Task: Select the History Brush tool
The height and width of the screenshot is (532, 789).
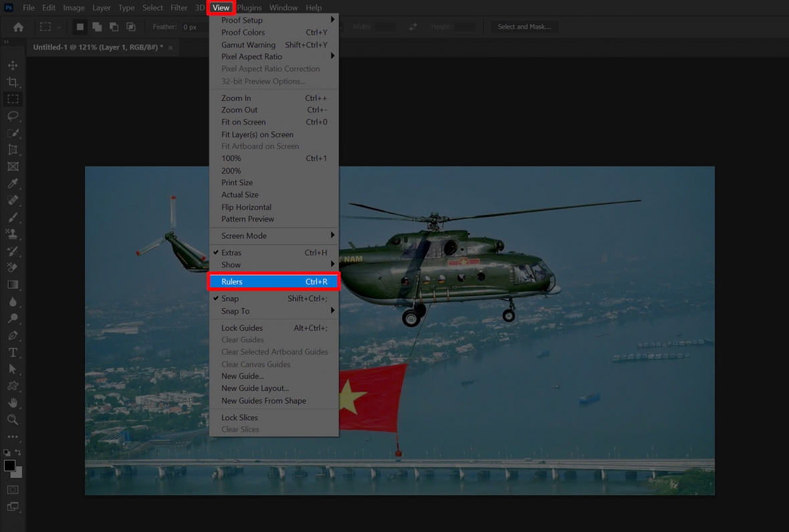Action: (13, 251)
